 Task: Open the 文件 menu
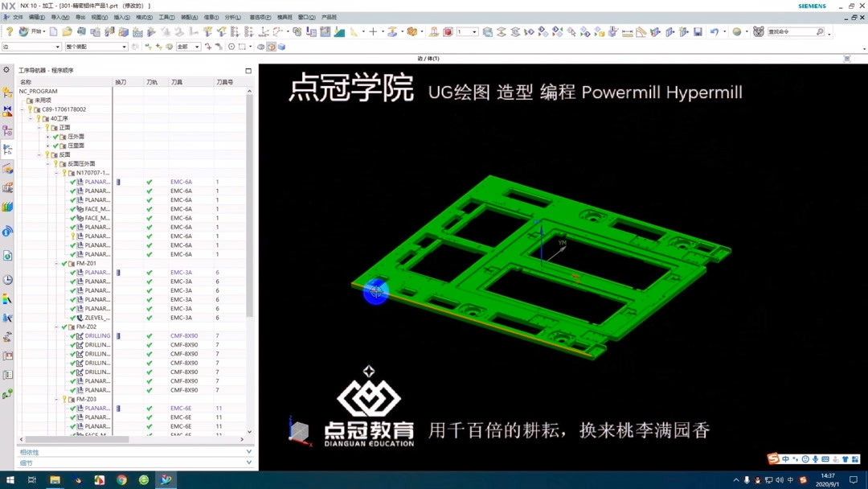[18, 16]
